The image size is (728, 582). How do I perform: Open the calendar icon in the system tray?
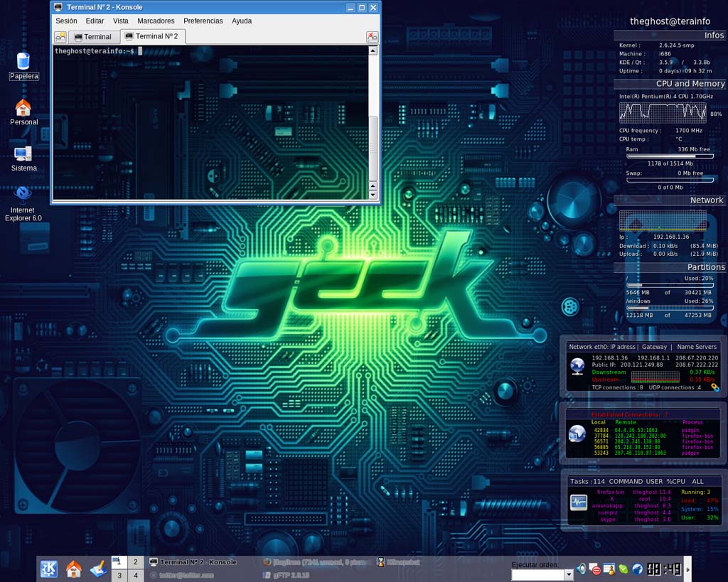(x=609, y=568)
